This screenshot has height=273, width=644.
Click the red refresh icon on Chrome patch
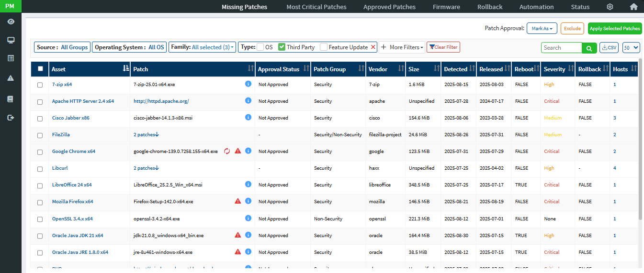point(227,151)
